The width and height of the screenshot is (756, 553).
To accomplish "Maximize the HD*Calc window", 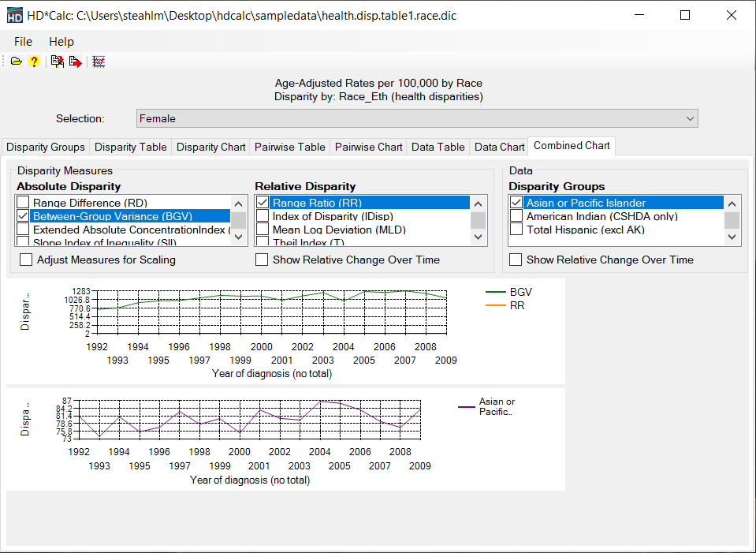I will (x=684, y=16).
